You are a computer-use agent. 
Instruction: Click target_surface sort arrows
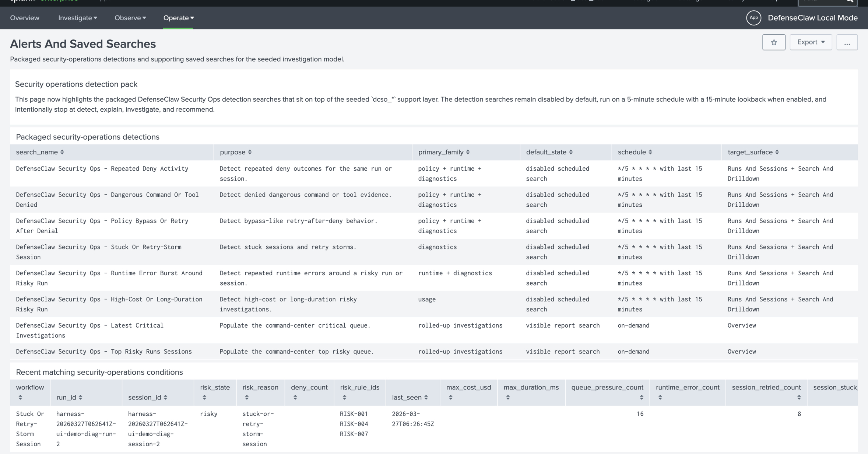point(777,152)
